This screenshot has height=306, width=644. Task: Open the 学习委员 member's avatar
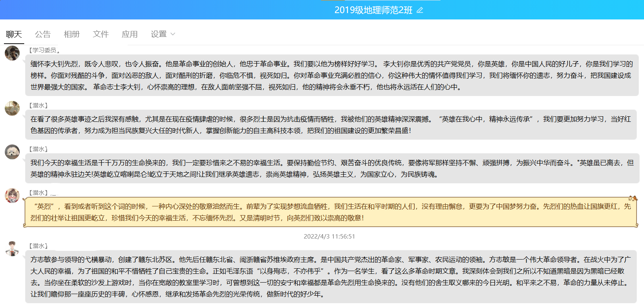(x=12, y=53)
